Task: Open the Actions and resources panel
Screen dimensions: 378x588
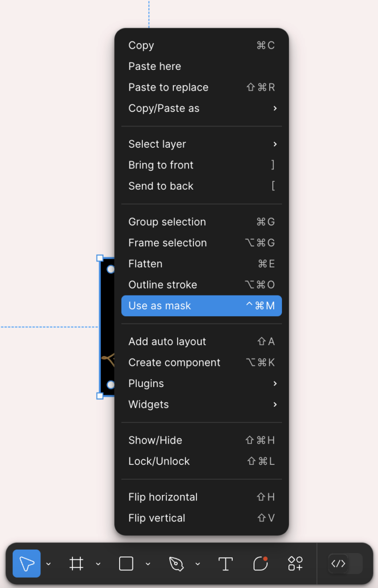Action: 295,563
